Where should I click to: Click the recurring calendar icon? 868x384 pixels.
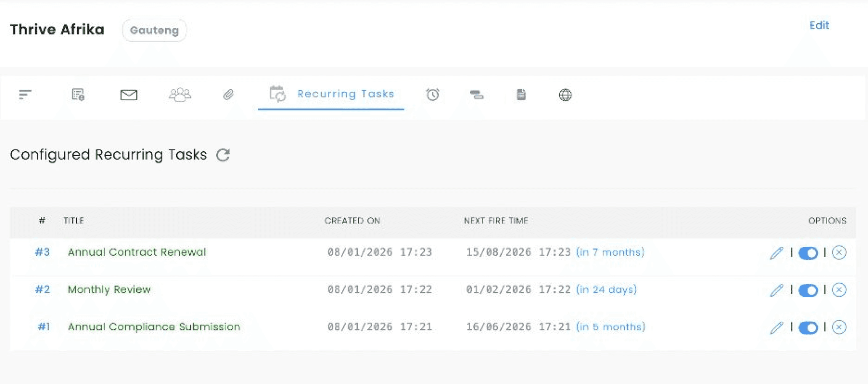278,94
